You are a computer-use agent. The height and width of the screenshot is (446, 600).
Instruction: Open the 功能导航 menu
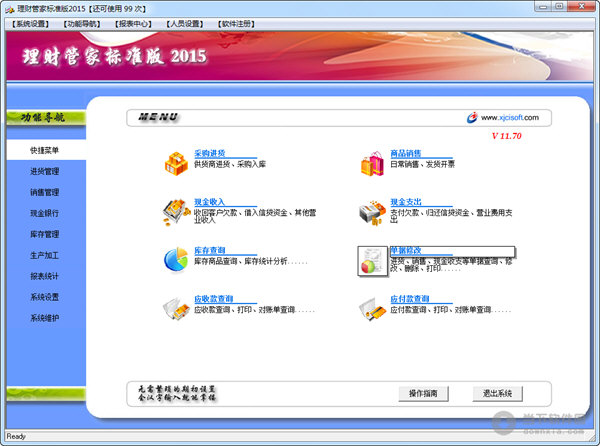(x=82, y=22)
